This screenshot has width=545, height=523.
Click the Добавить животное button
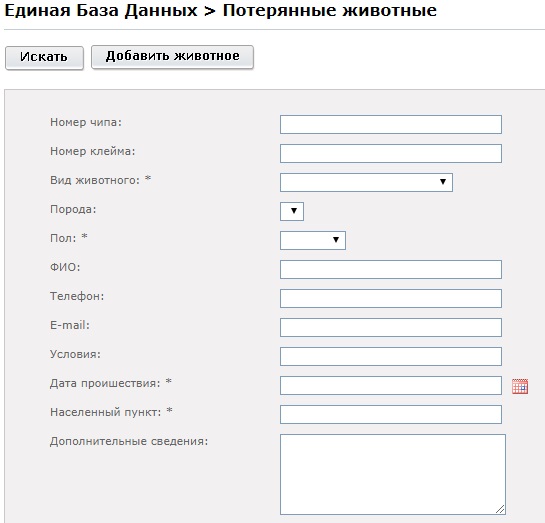point(172,57)
